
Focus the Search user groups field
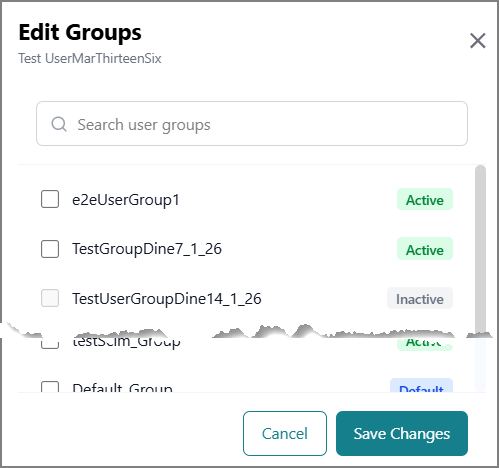[252, 124]
